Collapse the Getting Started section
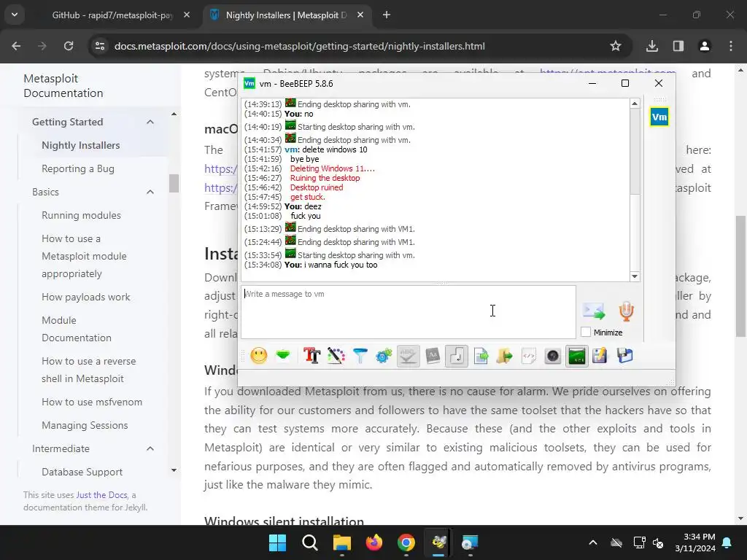Image resolution: width=747 pixels, height=560 pixels. 150,122
